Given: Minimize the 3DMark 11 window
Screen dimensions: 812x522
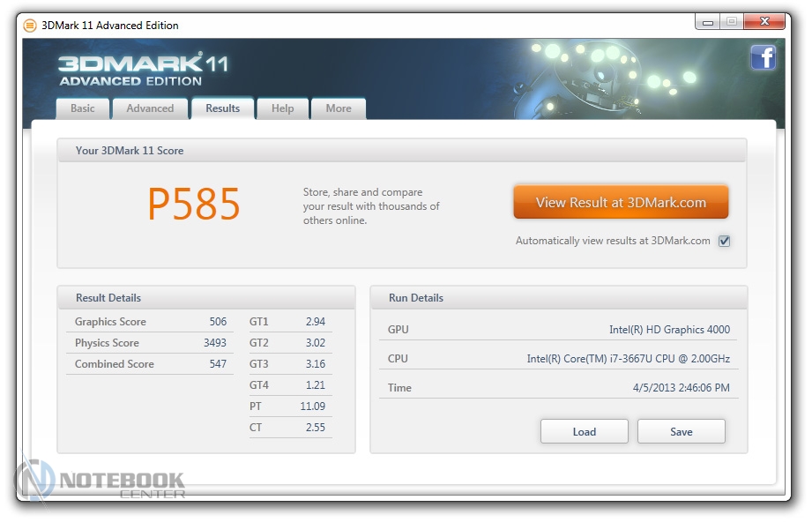Looking at the screenshot, I should click(x=707, y=22).
